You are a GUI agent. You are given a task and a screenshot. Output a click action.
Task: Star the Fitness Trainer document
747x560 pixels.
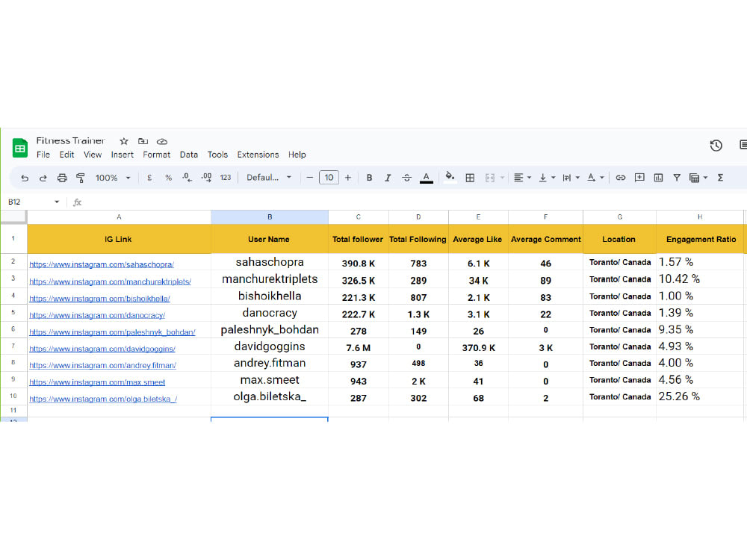(124, 141)
